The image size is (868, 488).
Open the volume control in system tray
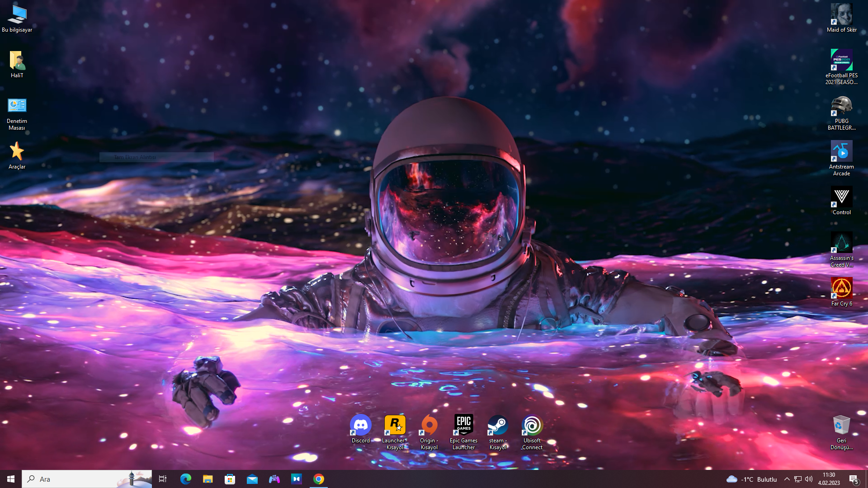pos(809,479)
